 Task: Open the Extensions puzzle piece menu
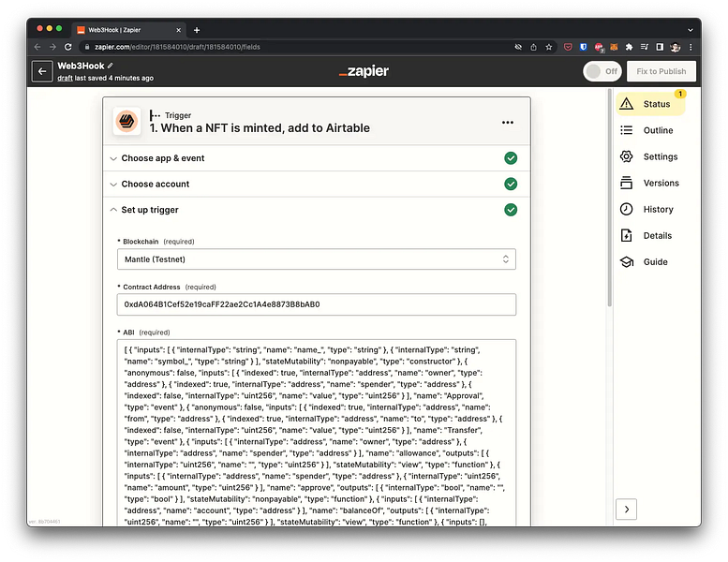[629, 47]
